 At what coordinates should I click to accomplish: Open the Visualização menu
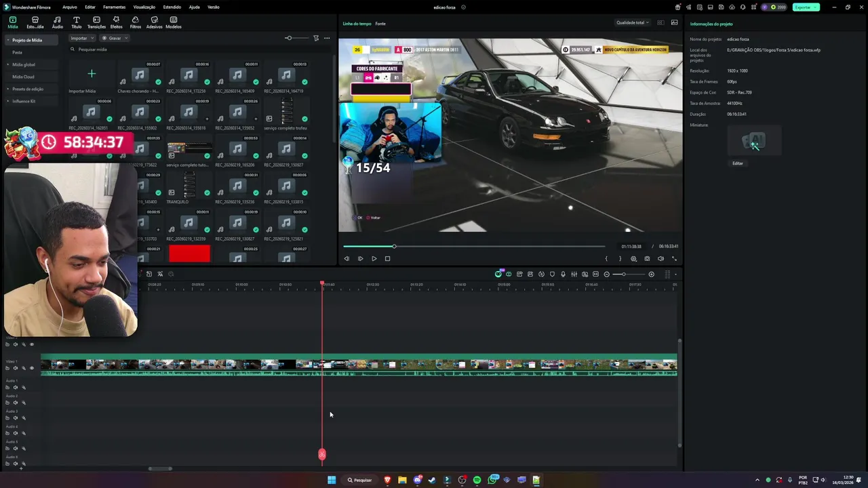144,7
